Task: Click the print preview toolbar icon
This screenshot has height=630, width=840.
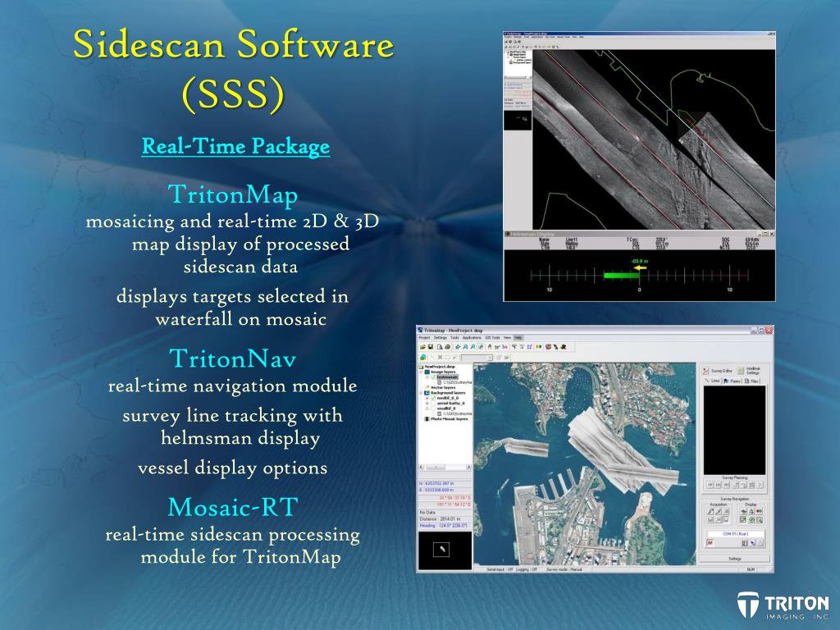Action: pyautogui.click(x=440, y=347)
